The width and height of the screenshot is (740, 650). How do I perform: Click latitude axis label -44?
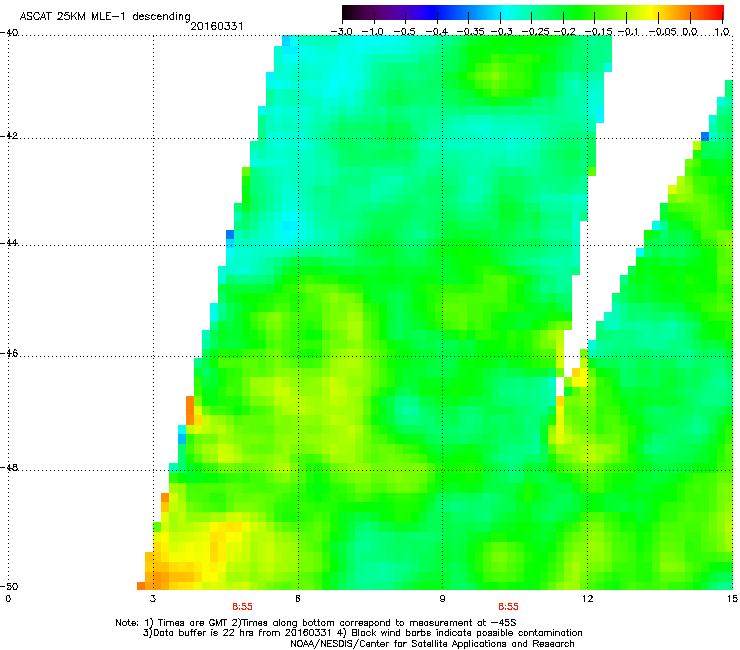point(9,243)
